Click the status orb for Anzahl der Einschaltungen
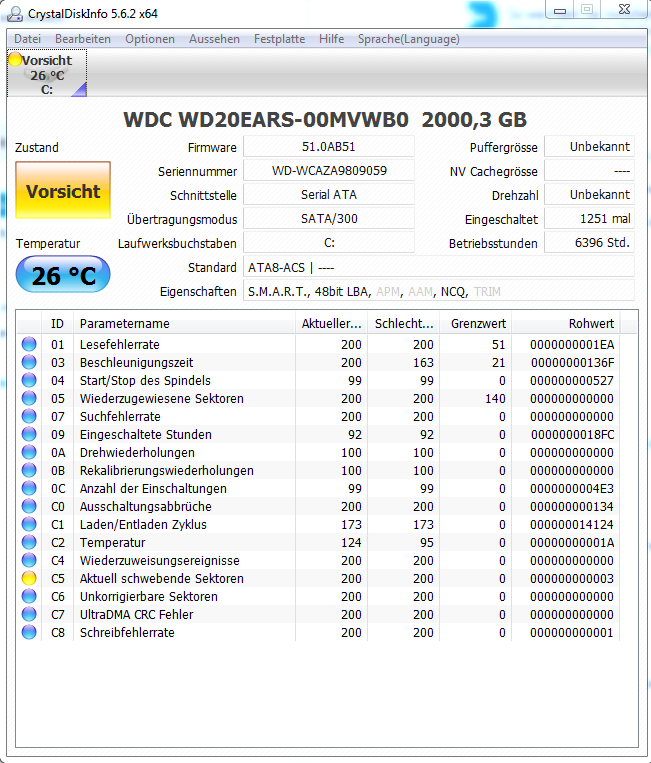651x763 pixels. (x=29, y=488)
